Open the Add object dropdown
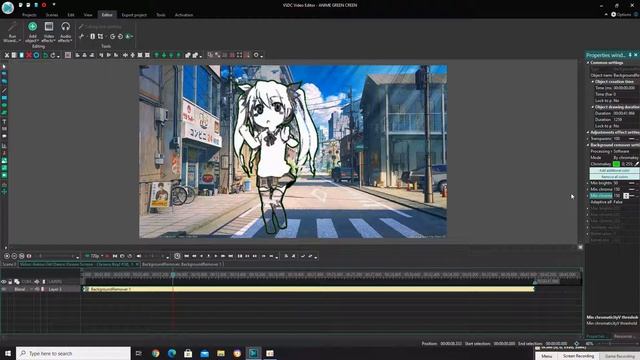Viewport: 640px width, 360px height. (32, 33)
